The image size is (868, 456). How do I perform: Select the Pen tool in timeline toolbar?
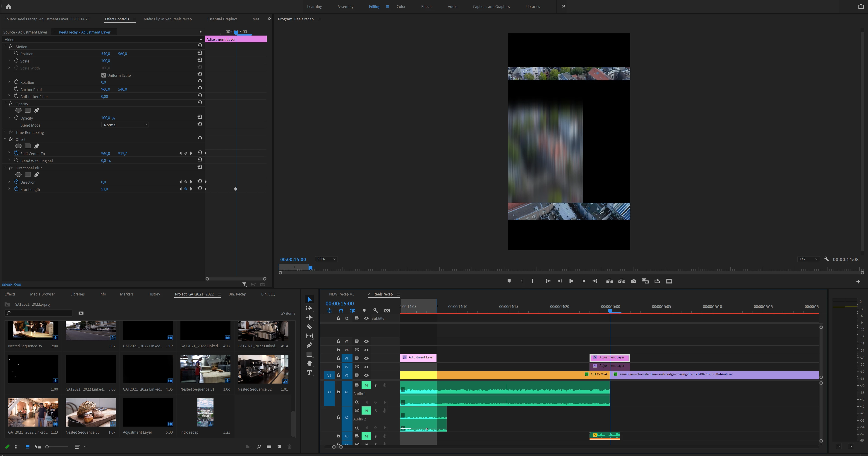point(309,345)
